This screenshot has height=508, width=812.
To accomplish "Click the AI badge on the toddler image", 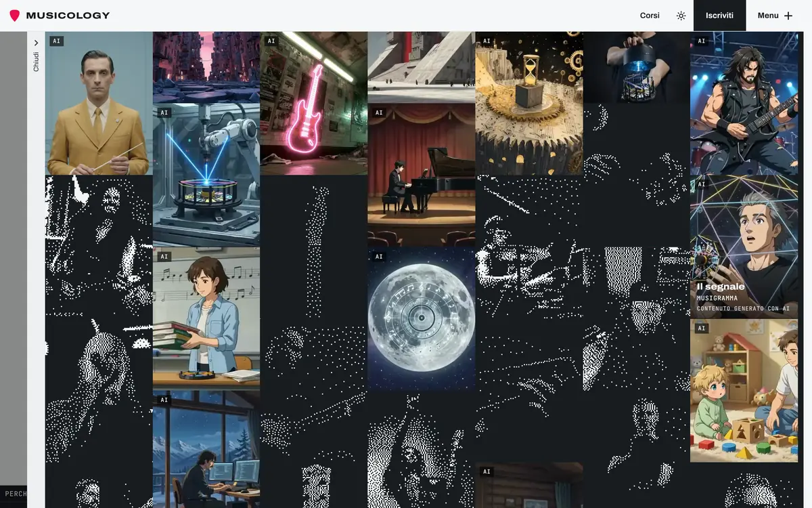I will coord(702,329).
